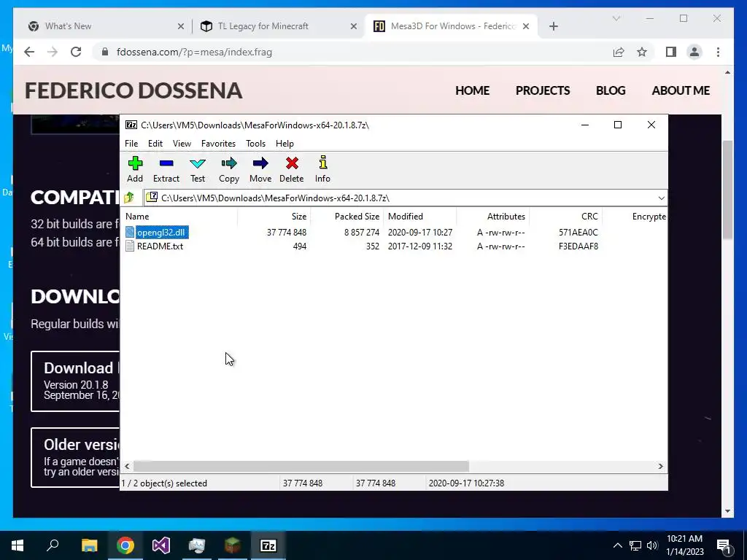Click the 7-Zip horizontal scrollbar thumb
The height and width of the screenshot is (560, 747).
pos(301,466)
